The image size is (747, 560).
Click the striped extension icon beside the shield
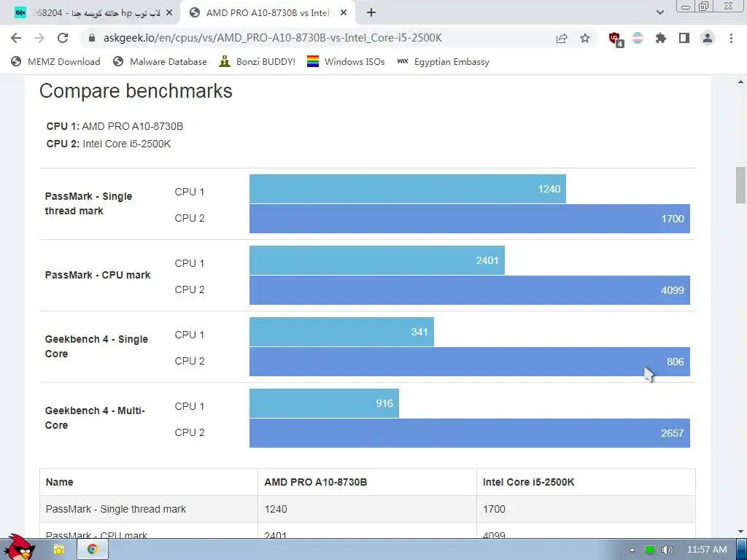[x=638, y=38]
